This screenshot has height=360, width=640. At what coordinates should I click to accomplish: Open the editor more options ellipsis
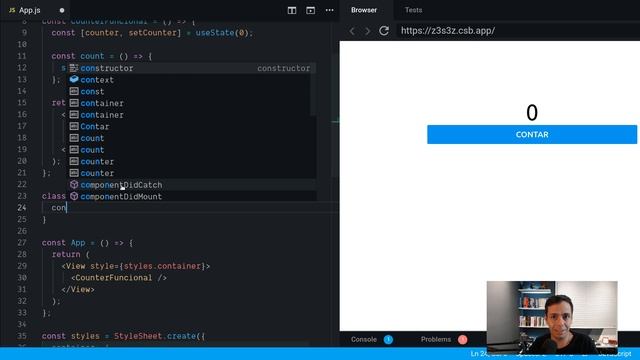(x=329, y=10)
